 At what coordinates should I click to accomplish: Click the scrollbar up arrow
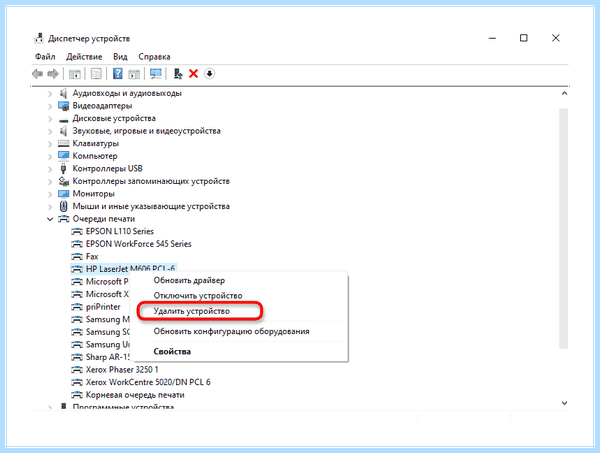pos(564,93)
